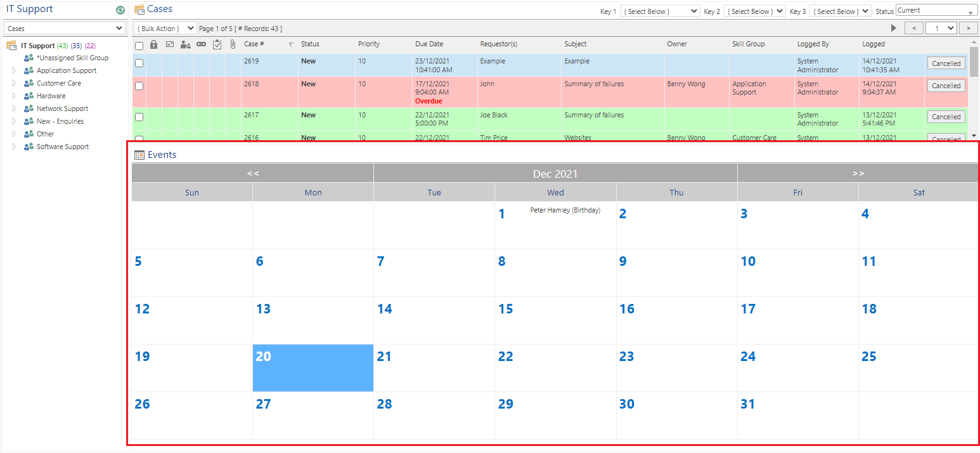Click the chain link column header icon
The image size is (980, 453).
click(x=201, y=44)
